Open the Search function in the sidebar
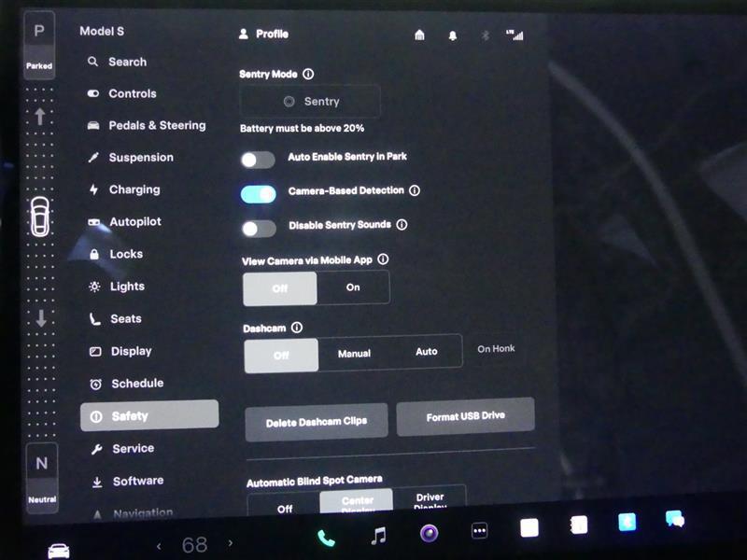Viewport: 747px width, 560px height. pyautogui.click(x=121, y=62)
